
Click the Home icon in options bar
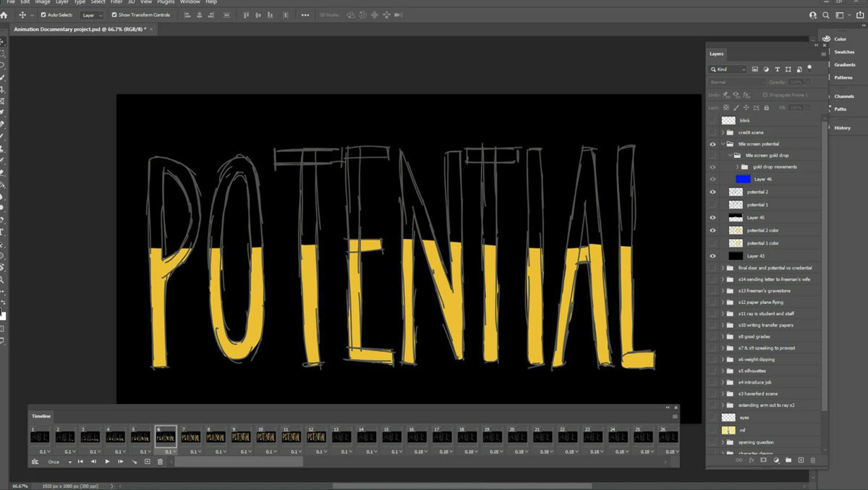4,14
